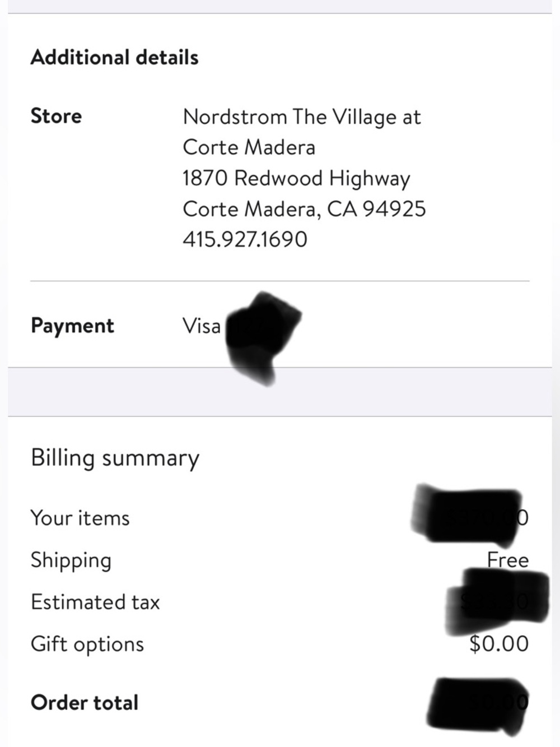Click the Store label

pos(56,116)
